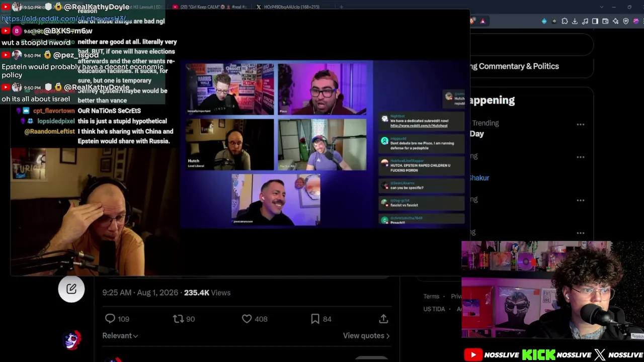The image size is (644, 362).
Task: Click the blue round extension icon
Action: 544,21
